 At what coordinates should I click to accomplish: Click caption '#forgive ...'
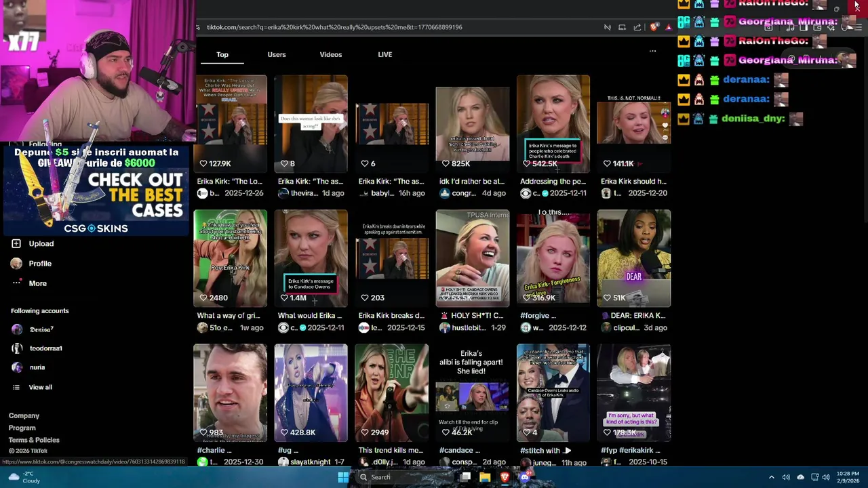pyautogui.click(x=538, y=315)
